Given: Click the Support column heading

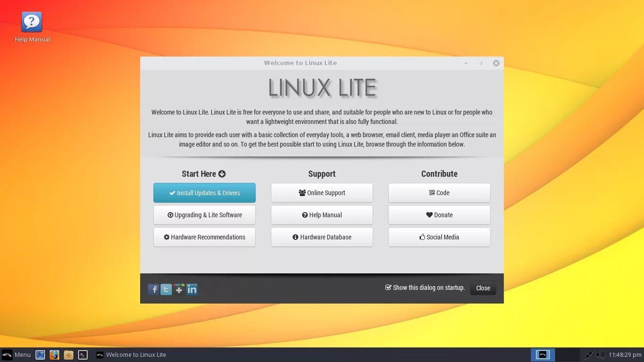Looking at the screenshot, I should click(322, 174).
